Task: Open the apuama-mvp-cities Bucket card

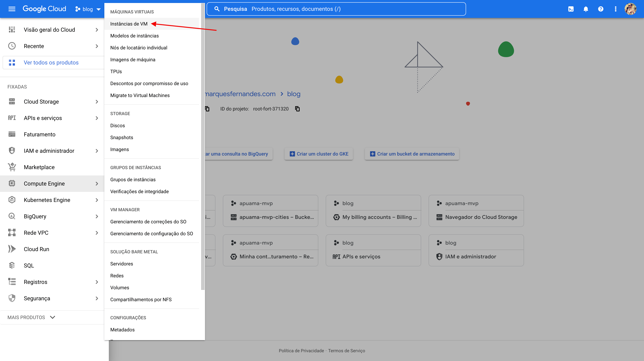Action: (271, 211)
